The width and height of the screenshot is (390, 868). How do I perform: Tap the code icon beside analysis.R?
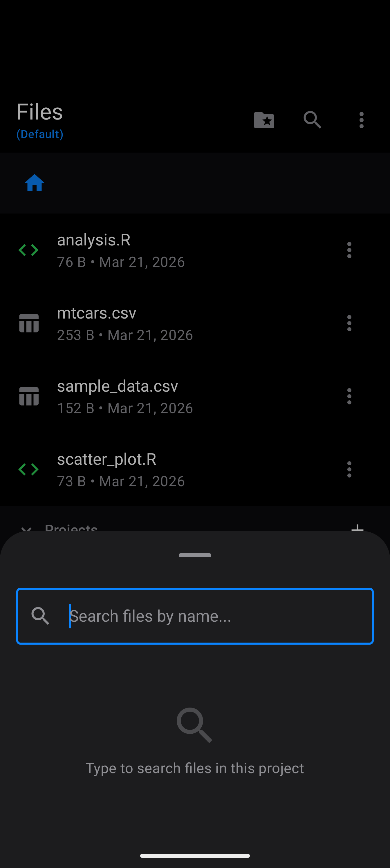coord(29,250)
